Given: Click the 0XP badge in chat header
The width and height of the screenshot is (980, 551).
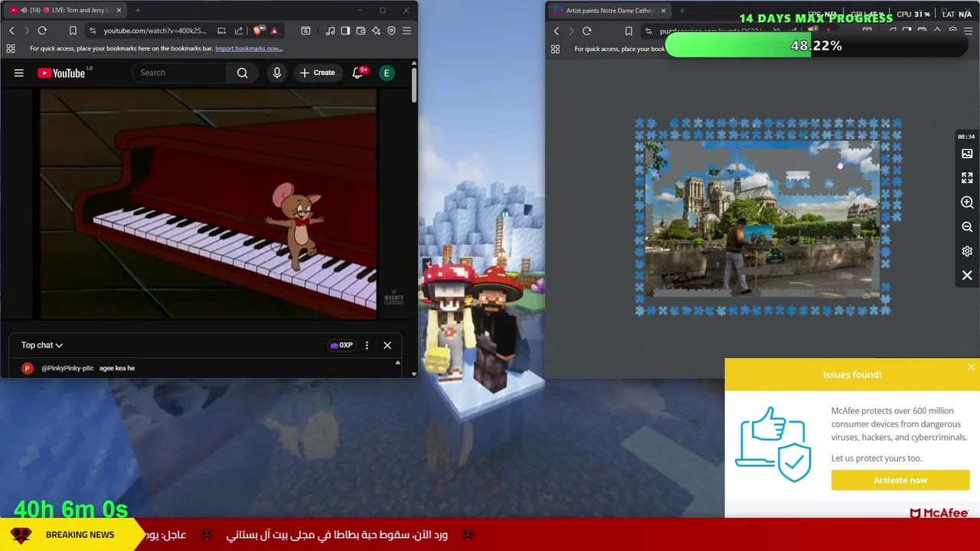Looking at the screenshot, I should tap(341, 345).
